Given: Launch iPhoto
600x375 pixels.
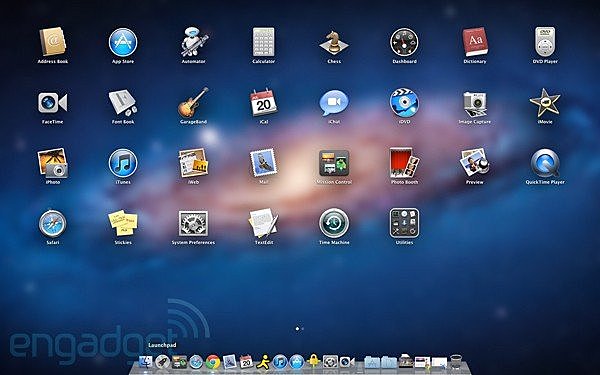Looking at the screenshot, I should pyautogui.click(x=53, y=163).
